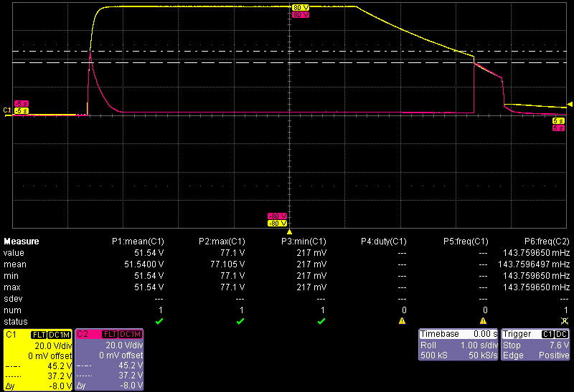Click the C1 ground level indicator at left
574x392 pixels.
click(8, 110)
